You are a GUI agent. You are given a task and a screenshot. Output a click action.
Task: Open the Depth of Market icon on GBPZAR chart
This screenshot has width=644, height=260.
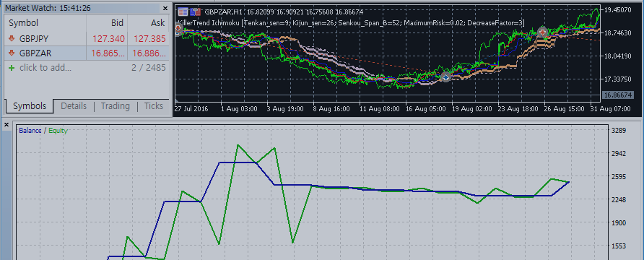183,12
